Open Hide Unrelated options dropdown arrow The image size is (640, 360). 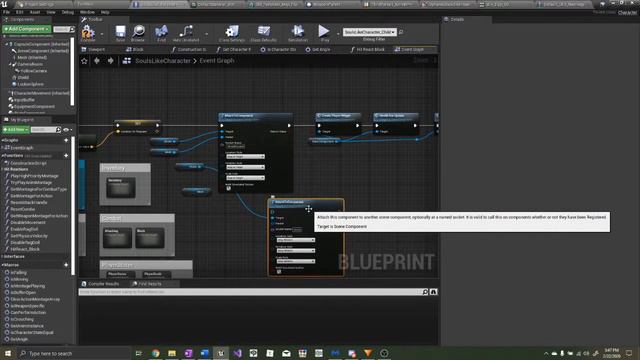[207, 34]
